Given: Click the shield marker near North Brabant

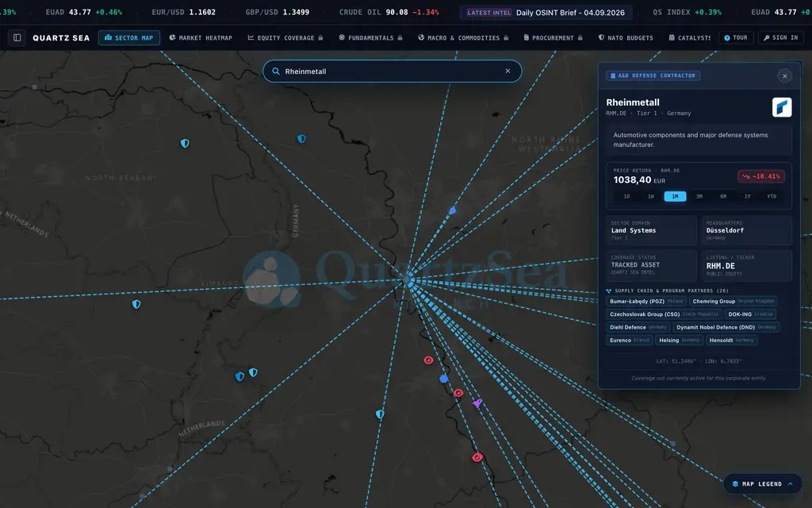Looking at the screenshot, I should (185, 144).
